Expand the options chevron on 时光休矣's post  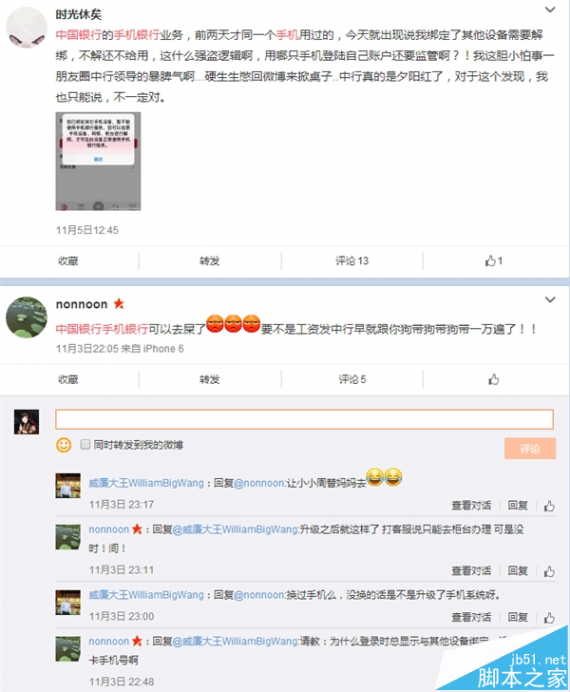tap(550, 10)
